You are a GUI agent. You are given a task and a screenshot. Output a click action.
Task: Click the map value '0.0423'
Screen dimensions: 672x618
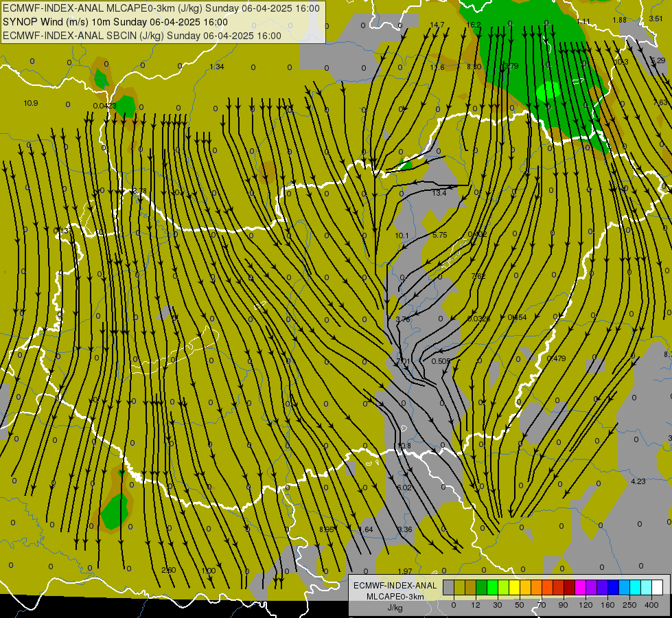pos(104,106)
